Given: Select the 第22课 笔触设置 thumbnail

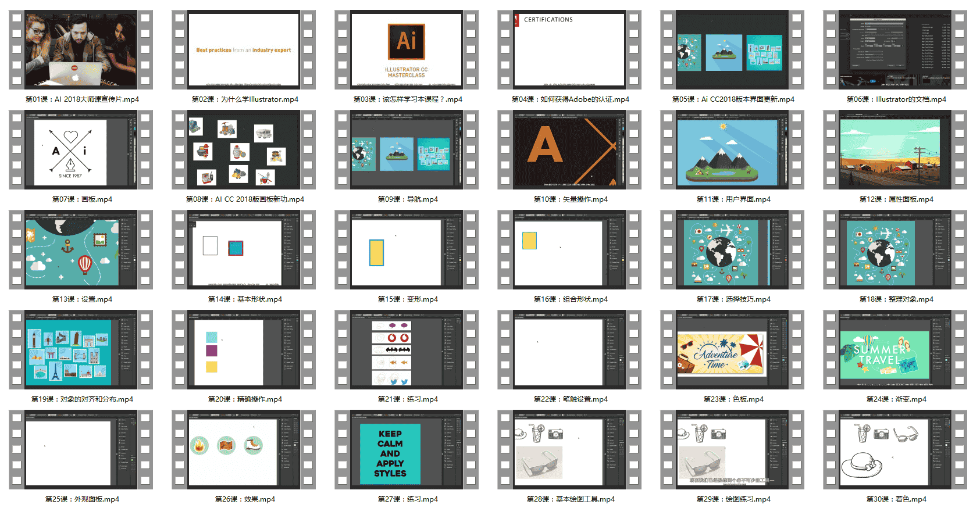Looking at the screenshot, I should coord(569,349).
